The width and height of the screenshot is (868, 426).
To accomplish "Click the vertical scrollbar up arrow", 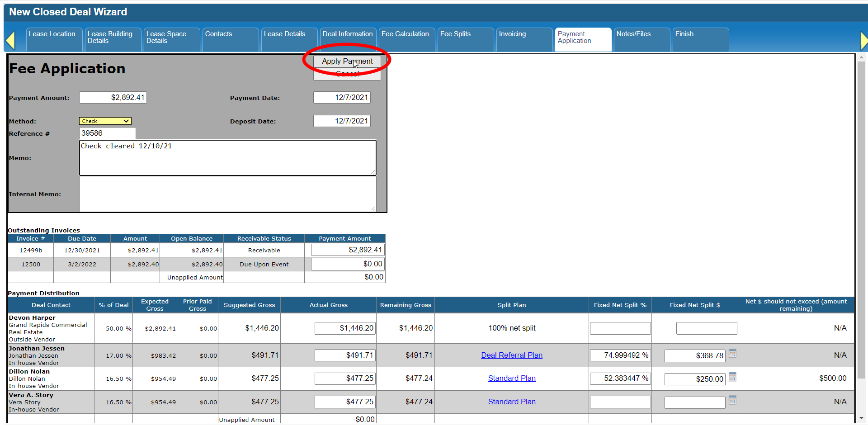I will (x=861, y=57).
